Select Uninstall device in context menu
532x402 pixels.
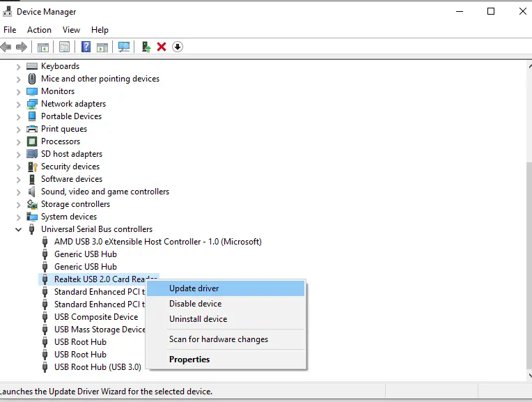198,319
